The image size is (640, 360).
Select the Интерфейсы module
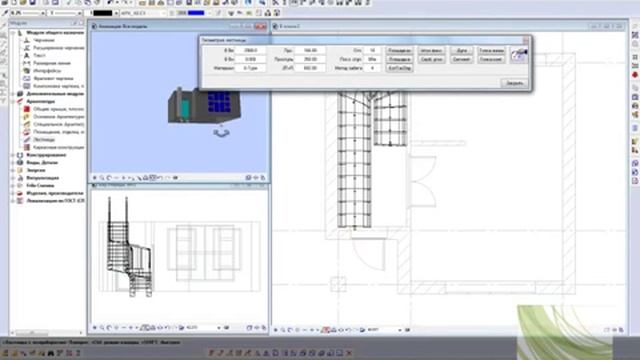(x=47, y=71)
